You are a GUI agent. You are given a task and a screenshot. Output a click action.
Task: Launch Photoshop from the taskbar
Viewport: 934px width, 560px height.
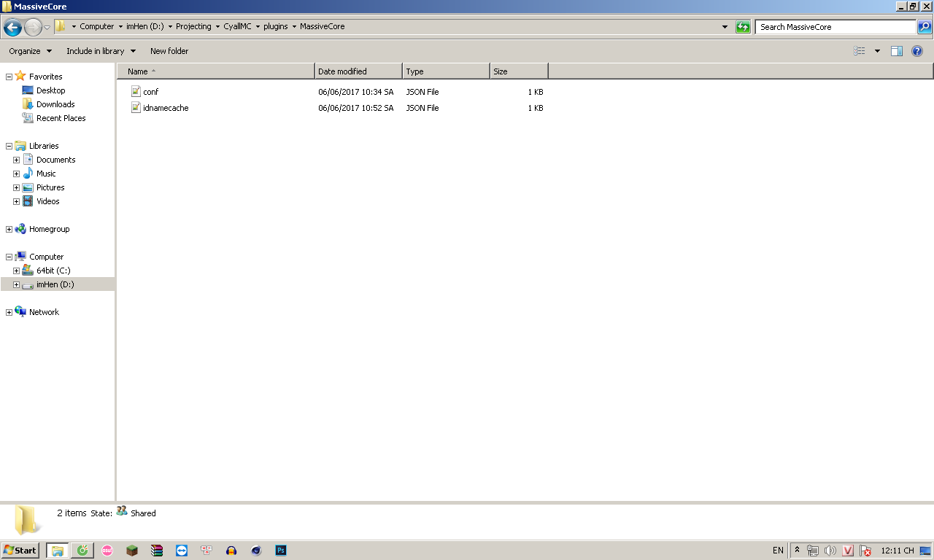click(x=281, y=551)
